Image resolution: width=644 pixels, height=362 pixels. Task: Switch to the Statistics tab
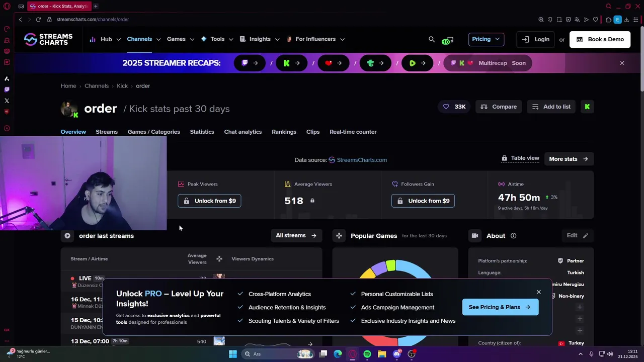click(202, 132)
